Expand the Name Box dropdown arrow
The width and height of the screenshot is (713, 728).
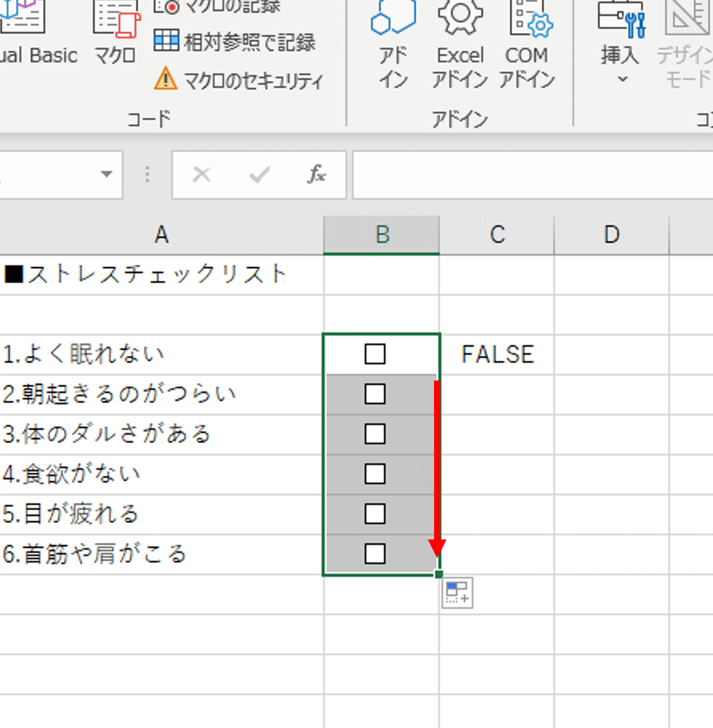pos(106,174)
